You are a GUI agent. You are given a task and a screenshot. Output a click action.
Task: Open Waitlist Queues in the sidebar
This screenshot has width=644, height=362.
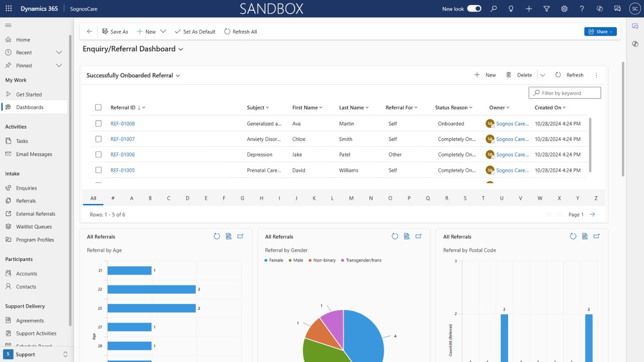pyautogui.click(x=34, y=227)
